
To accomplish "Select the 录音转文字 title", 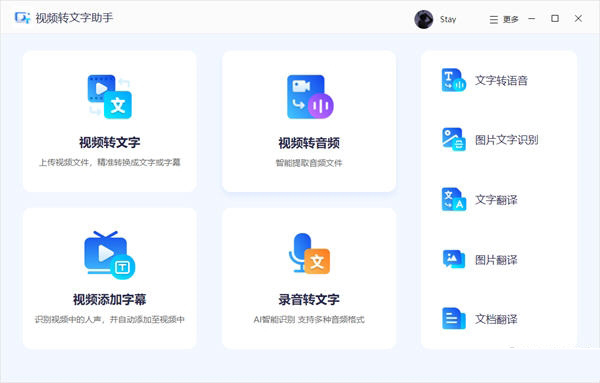I will point(309,300).
